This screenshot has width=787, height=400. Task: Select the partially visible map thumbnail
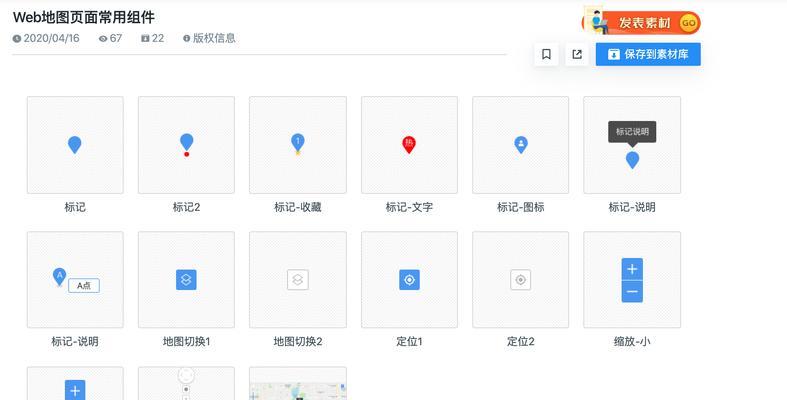click(x=298, y=383)
